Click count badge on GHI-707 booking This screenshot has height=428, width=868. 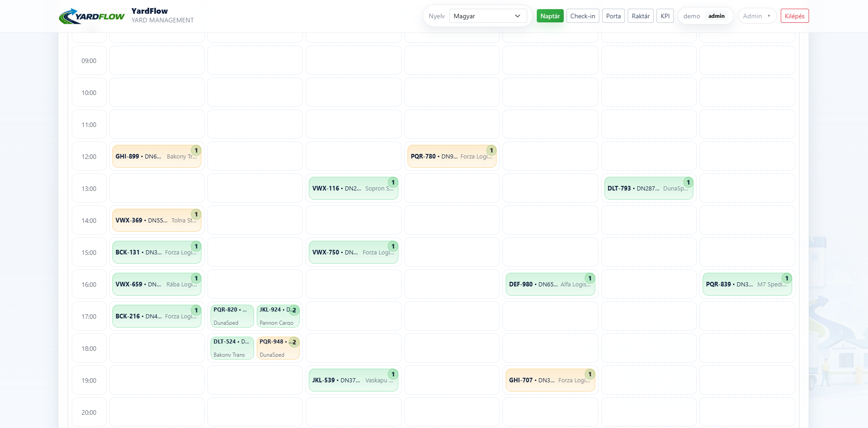tap(589, 374)
